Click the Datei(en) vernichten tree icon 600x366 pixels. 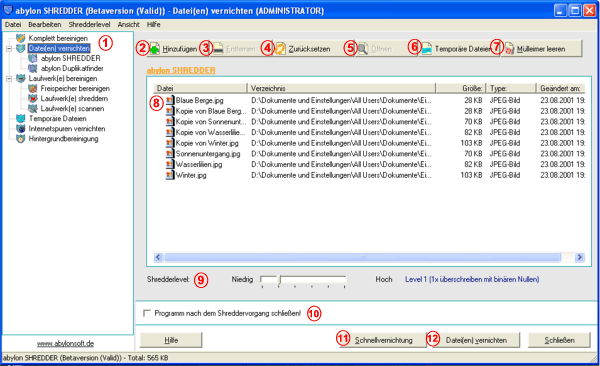click(x=21, y=48)
